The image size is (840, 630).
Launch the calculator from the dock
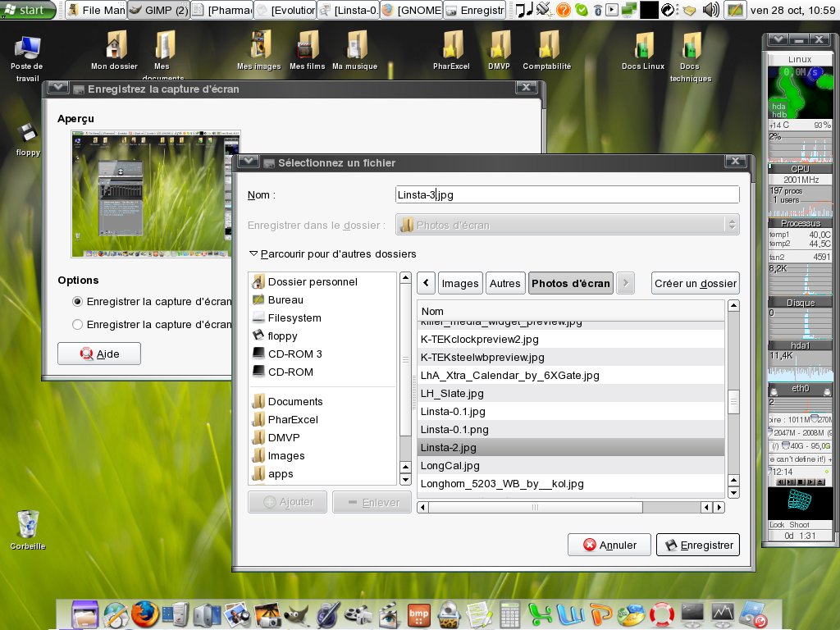tap(509, 614)
